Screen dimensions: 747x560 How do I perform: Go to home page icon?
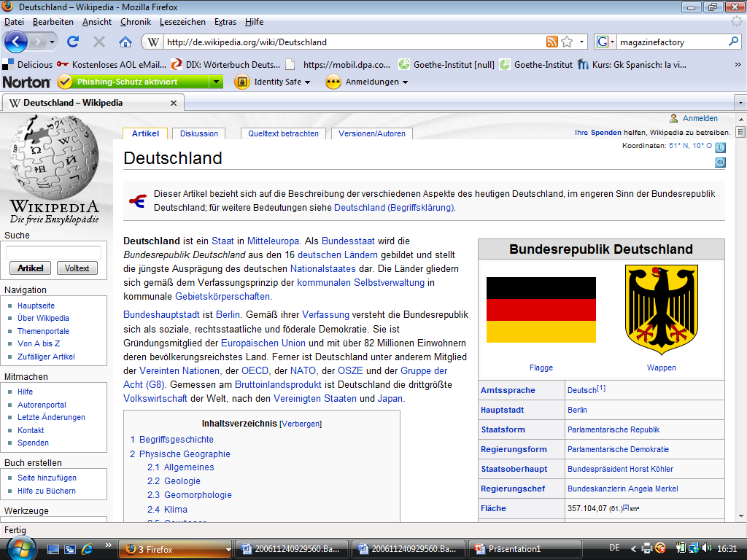[x=125, y=42]
